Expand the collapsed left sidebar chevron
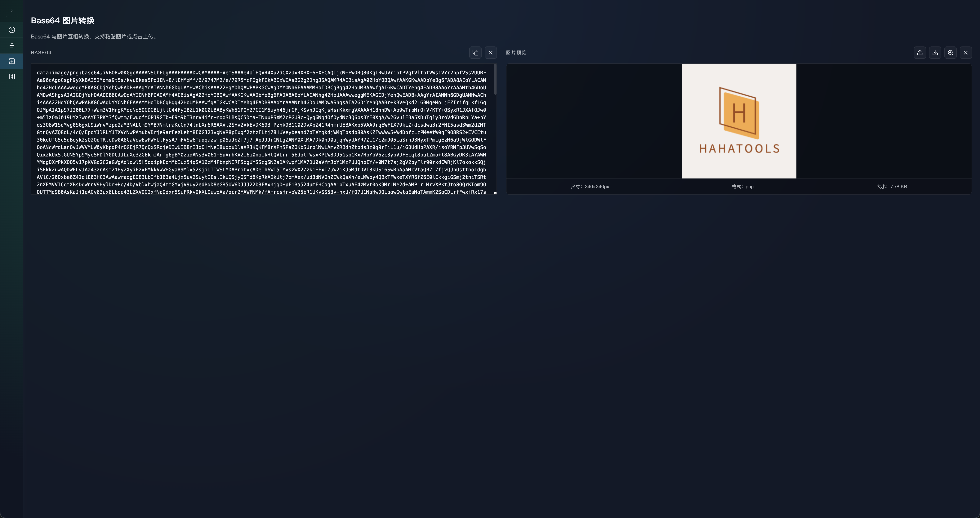Viewport: 980px width, 518px height. [12, 11]
